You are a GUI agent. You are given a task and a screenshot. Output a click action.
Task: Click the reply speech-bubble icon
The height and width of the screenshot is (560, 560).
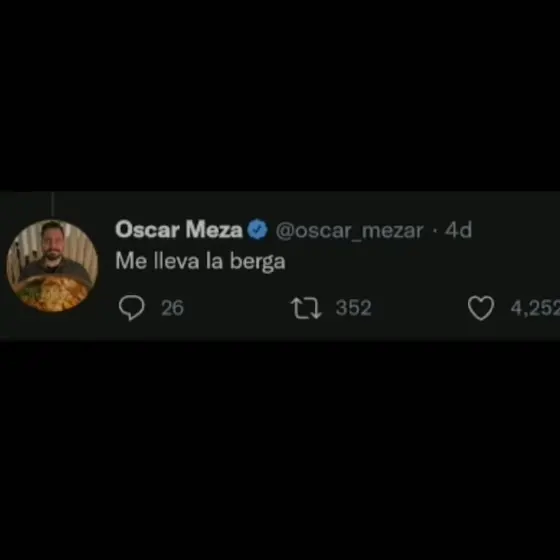click(x=131, y=308)
